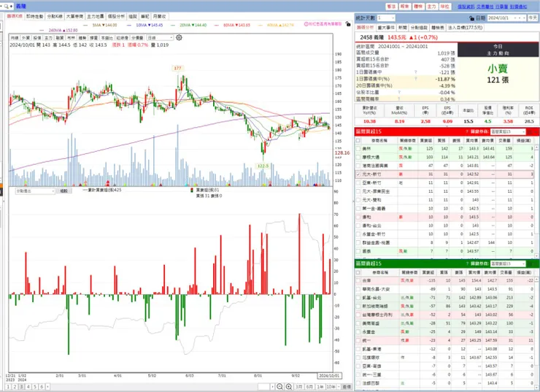The image size is (540, 392).
Task: Switch to the 月營收 tab
Action: coord(159,16)
